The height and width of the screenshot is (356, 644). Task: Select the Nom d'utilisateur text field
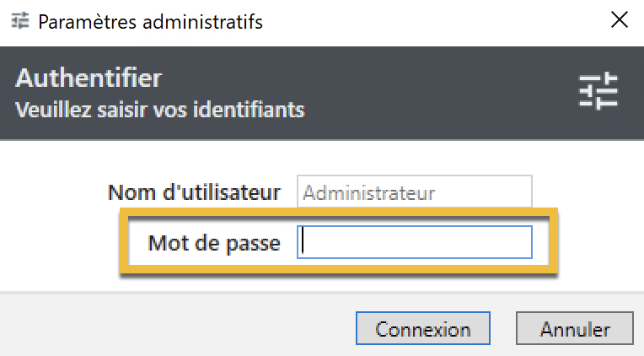[415, 191]
